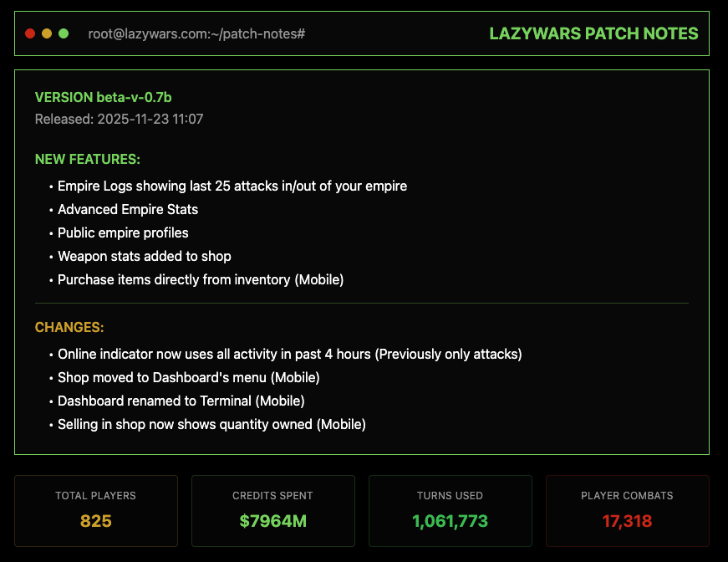Viewport: 728px width, 562px height.
Task: Expand the VERSION beta-v-0.7b entry
Action: point(103,97)
